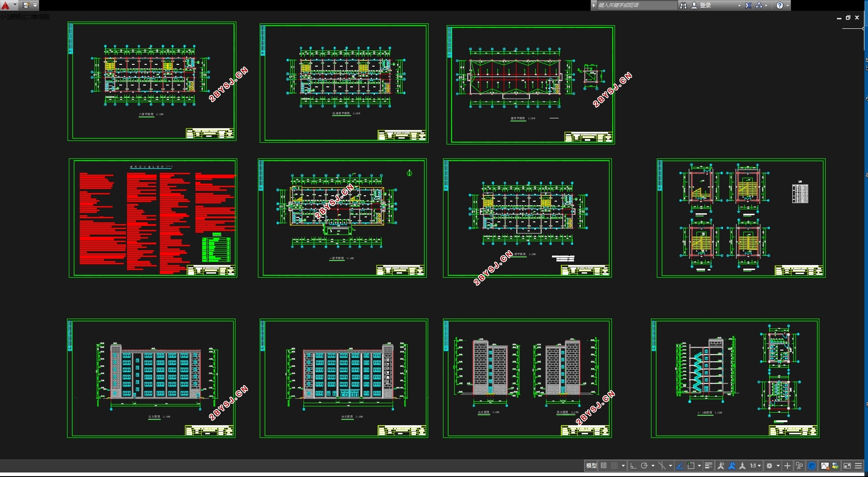868x477 pixels.
Task: Toggle auto-add annotation scales icon
Action: (x=732, y=466)
